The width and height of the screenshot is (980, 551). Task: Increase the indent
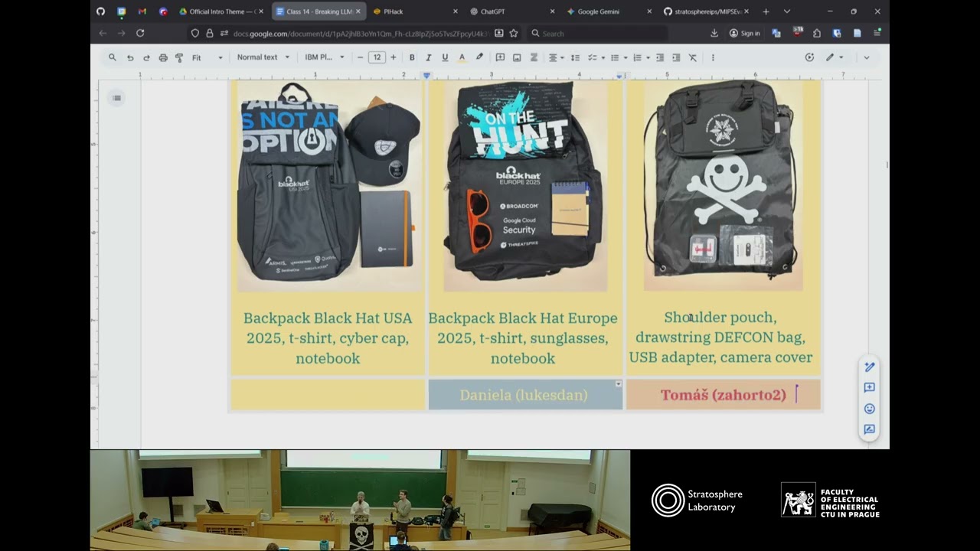pyautogui.click(x=676, y=57)
